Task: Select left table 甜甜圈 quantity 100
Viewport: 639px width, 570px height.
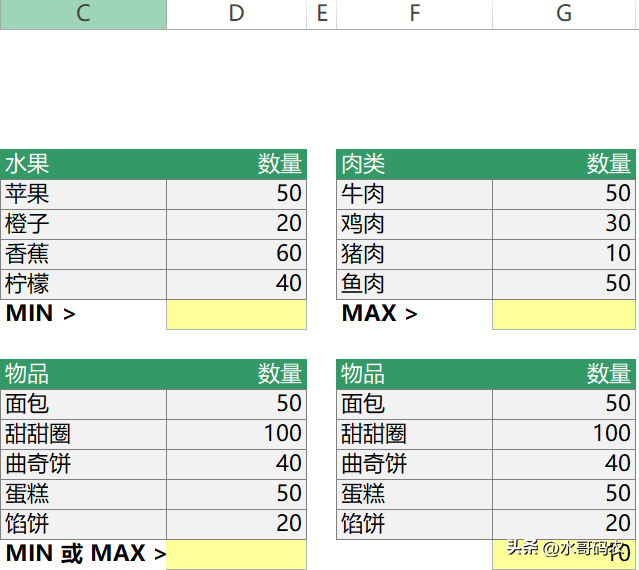Action: [x=236, y=434]
